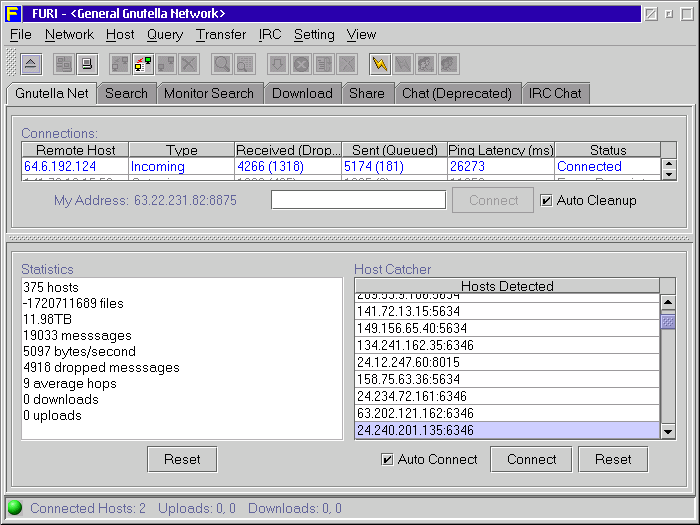Click the Reset button under Host Catcher
The height and width of the screenshot is (525, 700).
[613, 459]
